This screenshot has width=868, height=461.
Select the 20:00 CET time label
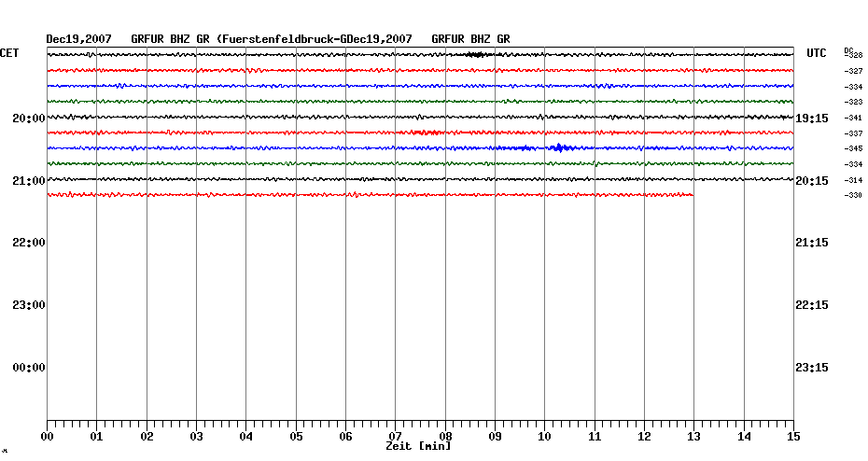[x=29, y=119]
